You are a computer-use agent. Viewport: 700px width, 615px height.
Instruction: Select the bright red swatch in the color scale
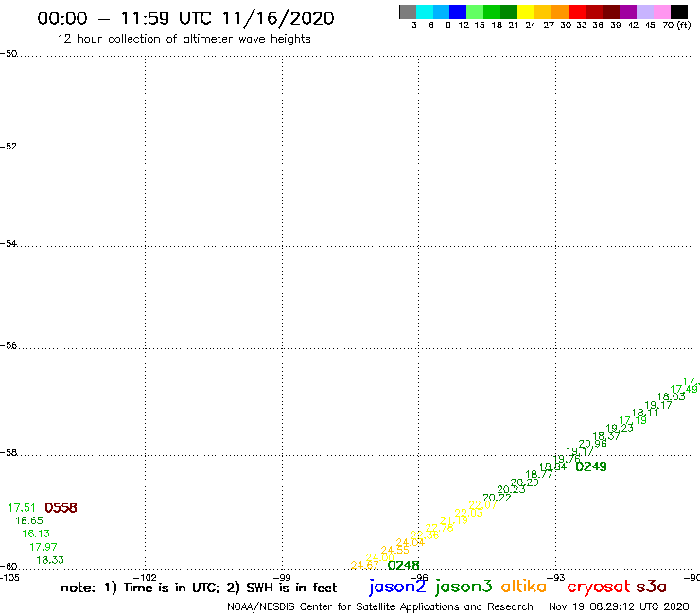click(x=577, y=11)
